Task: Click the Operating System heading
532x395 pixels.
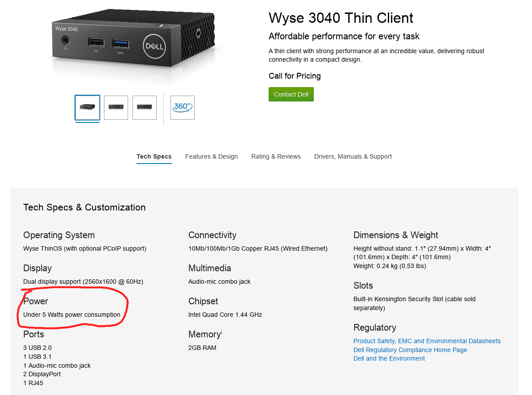Action: [59, 235]
